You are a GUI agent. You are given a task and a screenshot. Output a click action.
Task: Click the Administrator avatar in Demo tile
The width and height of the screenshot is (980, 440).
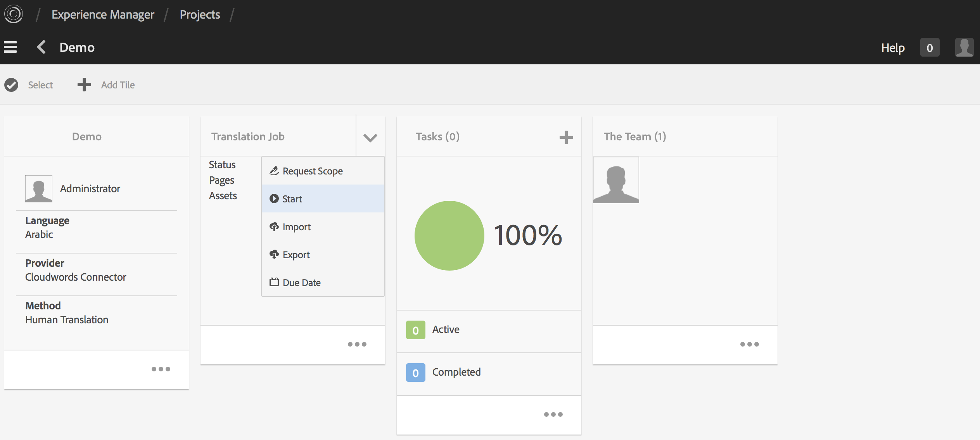tap(39, 189)
